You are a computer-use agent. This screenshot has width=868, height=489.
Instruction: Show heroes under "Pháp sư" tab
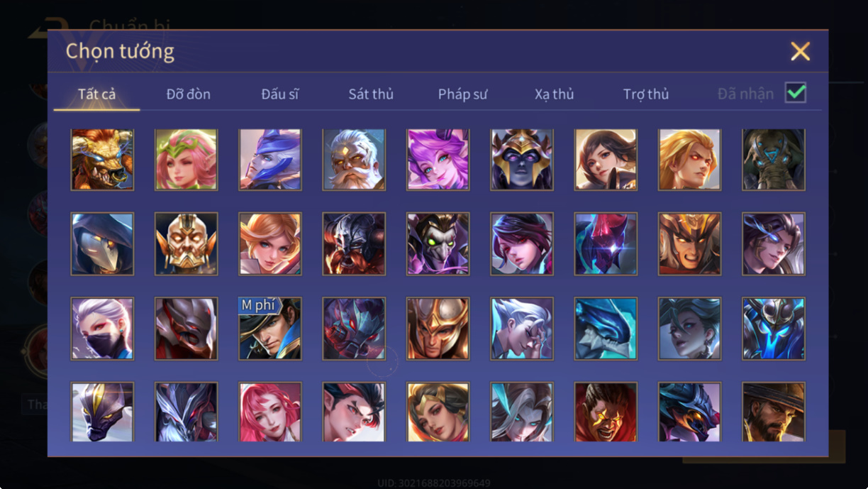point(462,94)
